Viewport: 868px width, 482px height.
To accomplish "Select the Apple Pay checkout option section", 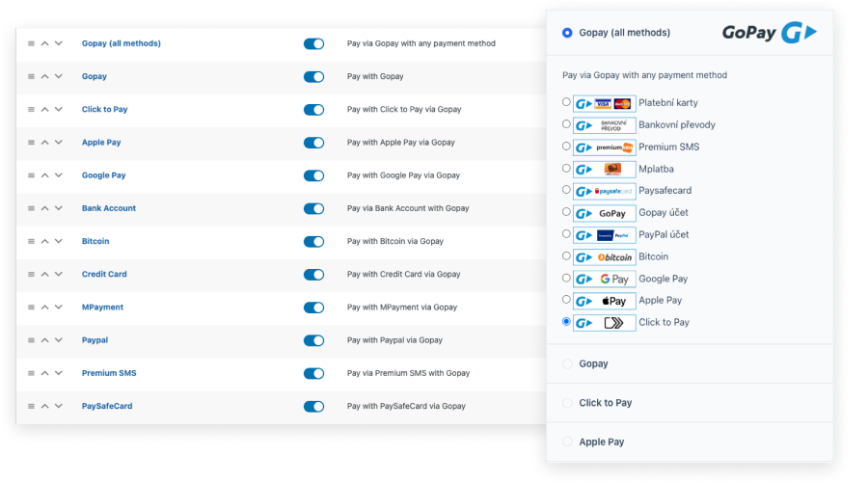I will (x=690, y=442).
